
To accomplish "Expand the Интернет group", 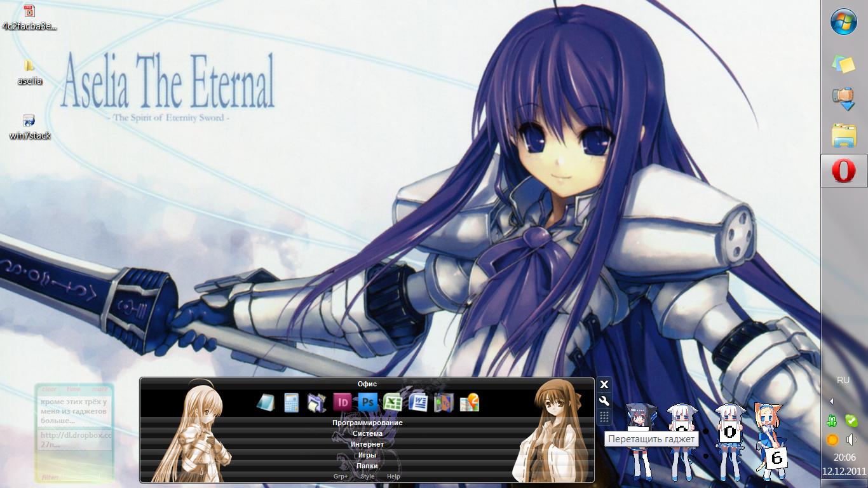I will (x=367, y=444).
